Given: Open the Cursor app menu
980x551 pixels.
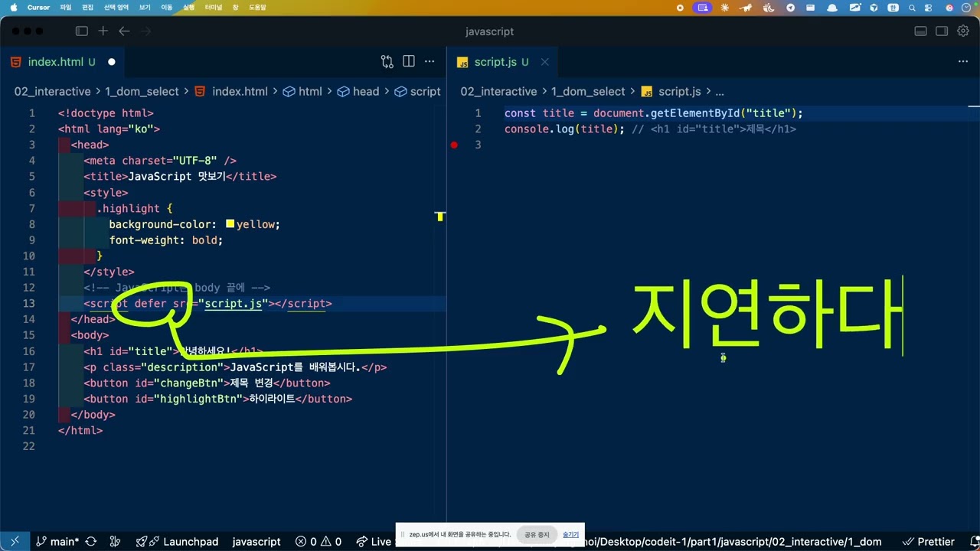Looking at the screenshot, I should pos(38,7).
